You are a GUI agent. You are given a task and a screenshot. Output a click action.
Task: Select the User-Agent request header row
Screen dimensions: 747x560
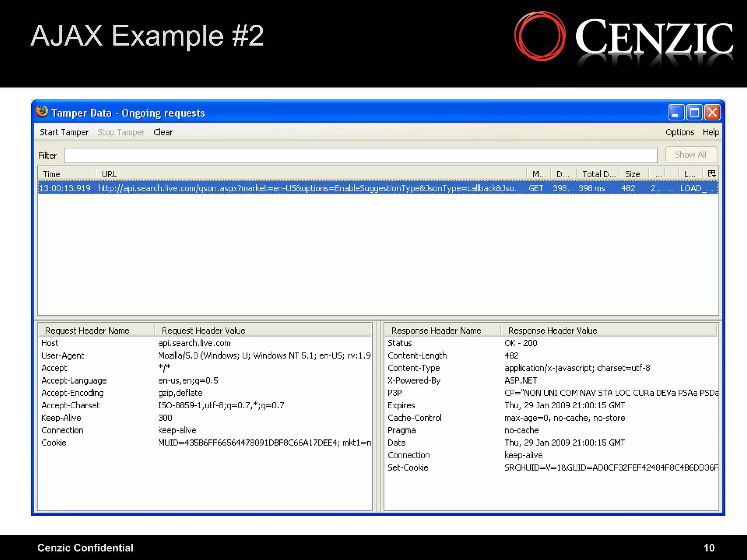point(205,355)
